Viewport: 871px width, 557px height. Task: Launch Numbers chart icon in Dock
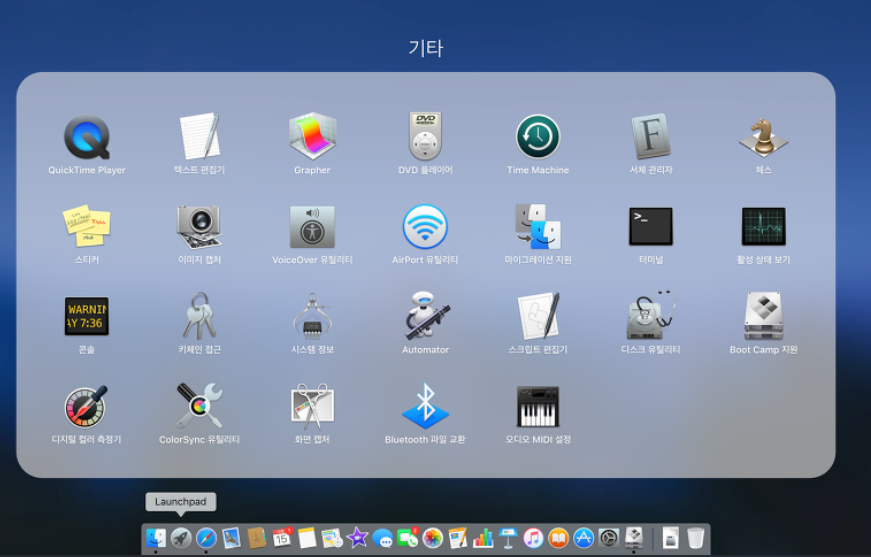pyautogui.click(x=483, y=538)
